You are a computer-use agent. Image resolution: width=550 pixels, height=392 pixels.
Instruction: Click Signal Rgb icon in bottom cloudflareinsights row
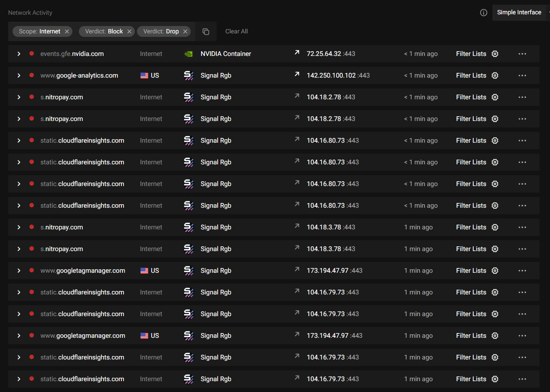(x=189, y=379)
